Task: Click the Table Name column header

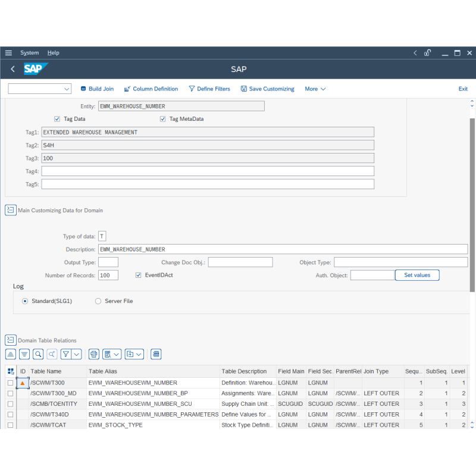Action: [58, 371]
